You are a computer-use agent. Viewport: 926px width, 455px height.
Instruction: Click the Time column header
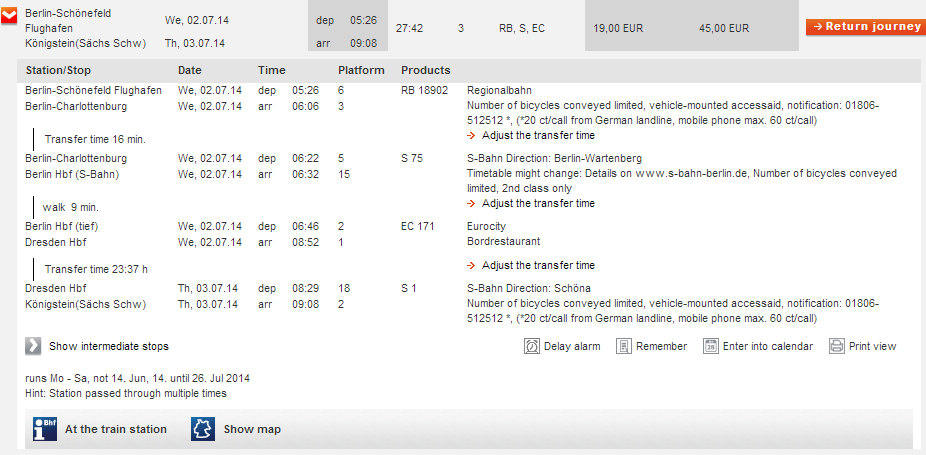[x=272, y=70]
